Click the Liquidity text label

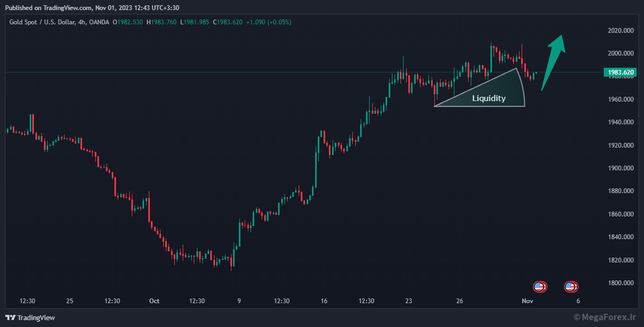click(x=489, y=98)
